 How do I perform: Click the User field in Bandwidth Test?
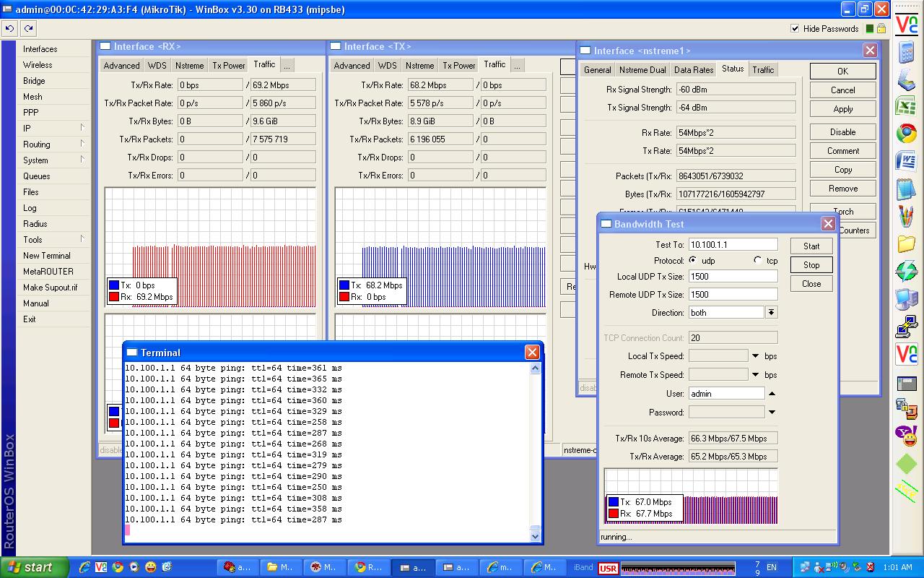725,394
